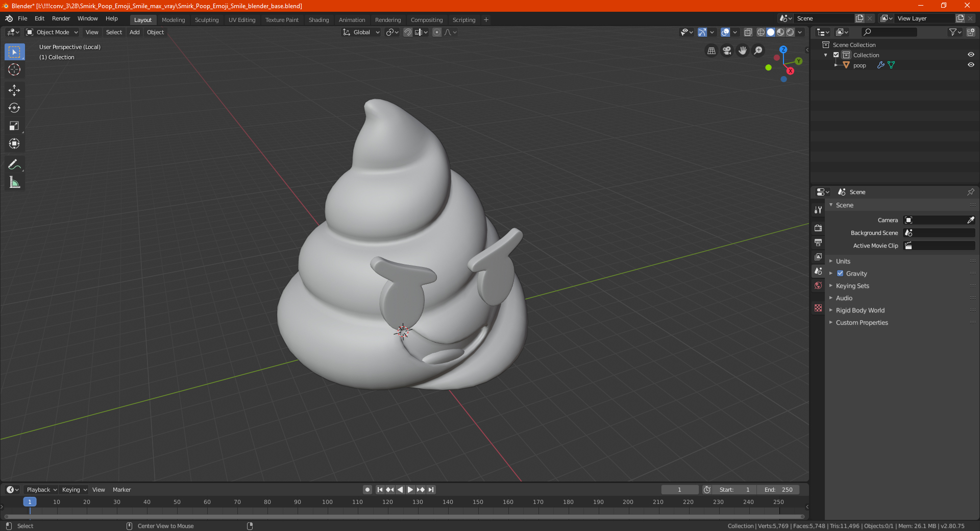Viewport: 980px width, 531px height.
Task: Hide the poop object in viewport
Action: coord(971,65)
